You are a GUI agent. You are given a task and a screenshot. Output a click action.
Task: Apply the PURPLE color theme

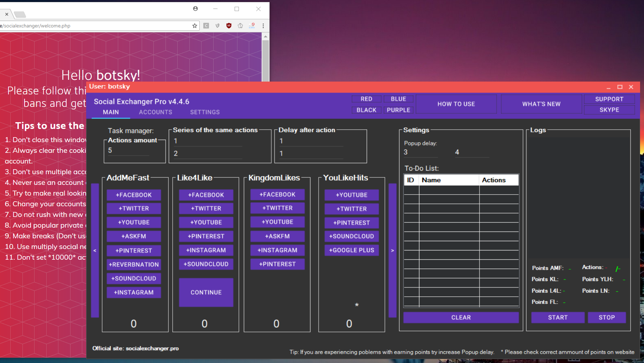pos(398,110)
